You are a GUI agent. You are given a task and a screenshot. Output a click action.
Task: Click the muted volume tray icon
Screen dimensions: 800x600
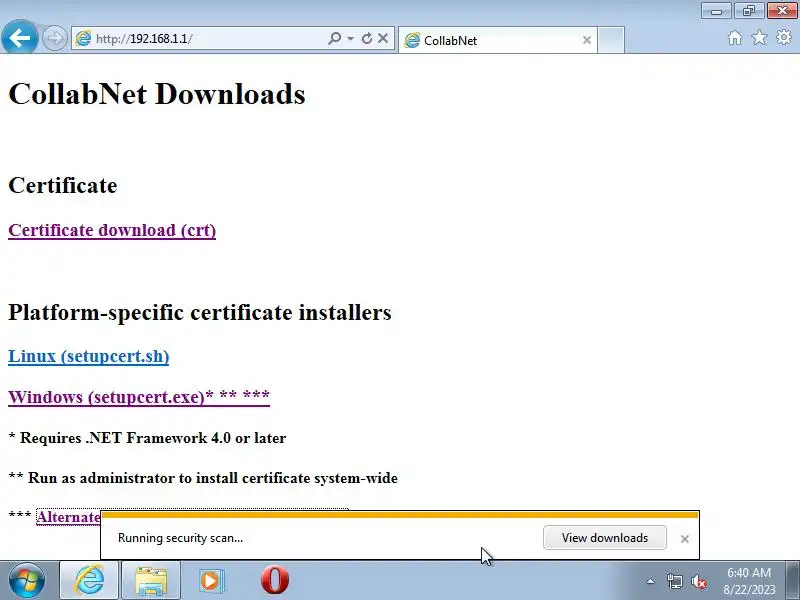click(x=698, y=582)
